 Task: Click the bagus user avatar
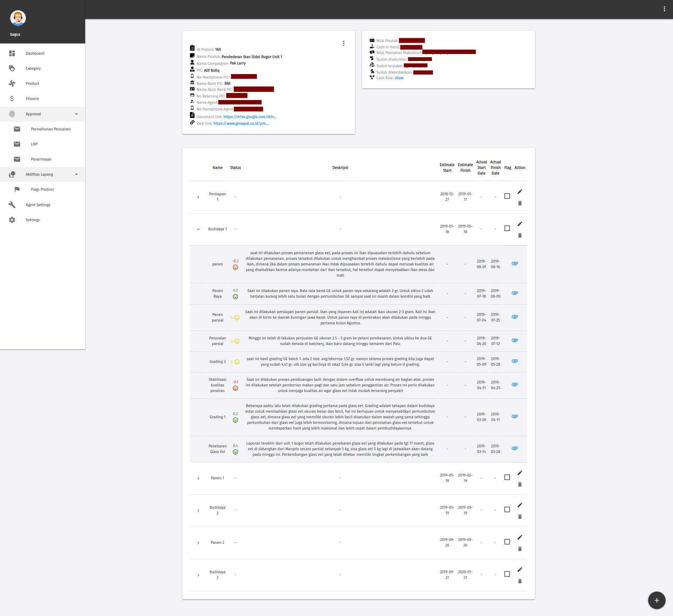click(18, 18)
